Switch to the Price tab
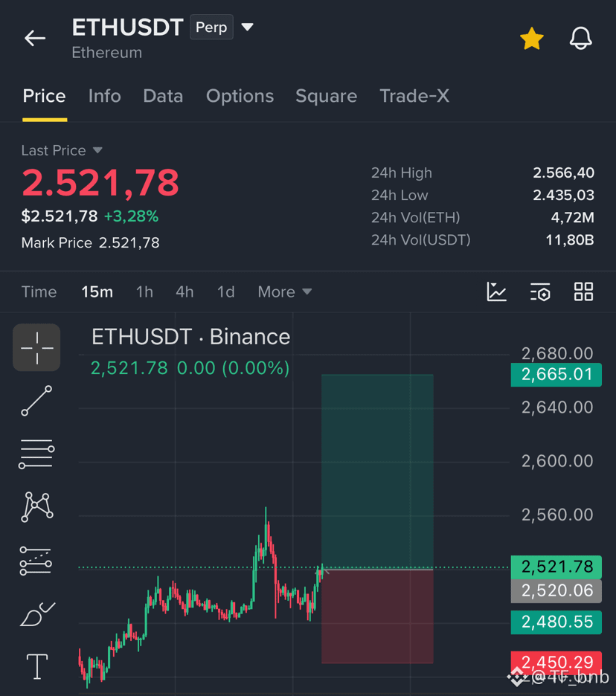The image size is (616, 696). click(45, 96)
